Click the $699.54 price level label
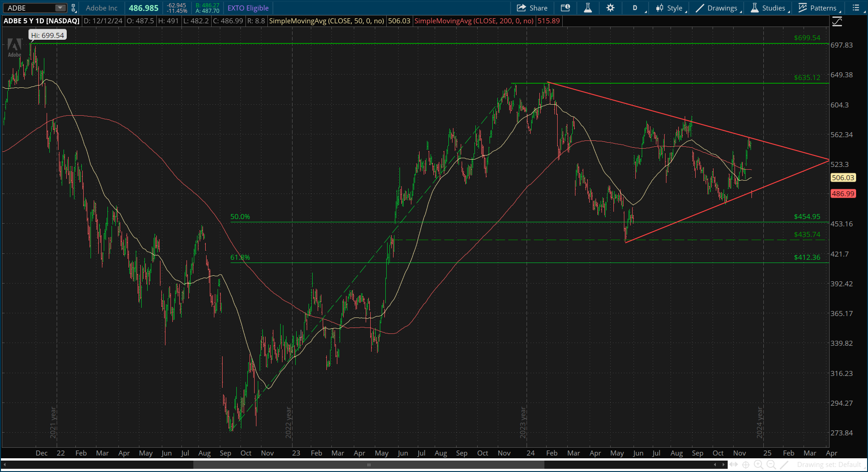The image size is (868, 472). pos(807,38)
